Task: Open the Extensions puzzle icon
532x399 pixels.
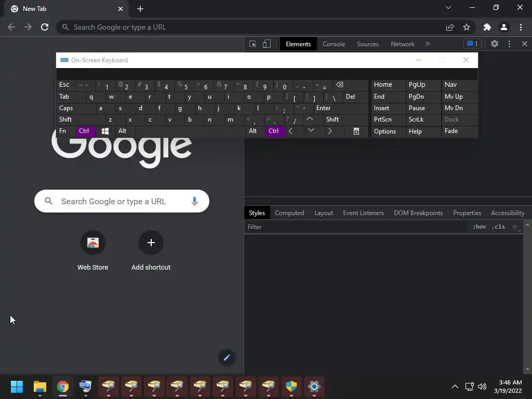Action: 487,27
